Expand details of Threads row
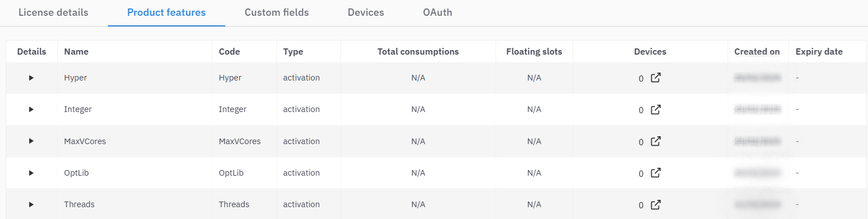868x219 pixels. (31, 204)
